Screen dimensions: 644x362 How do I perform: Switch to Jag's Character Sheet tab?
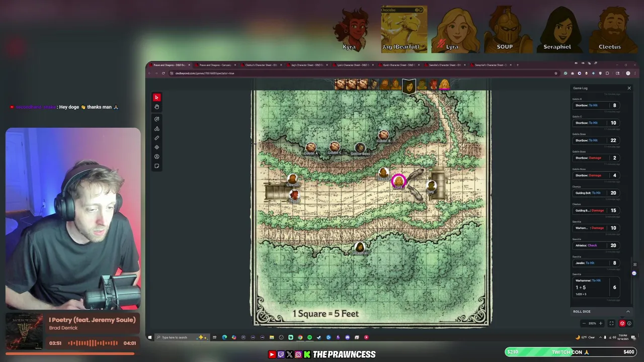(x=308, y=65)
